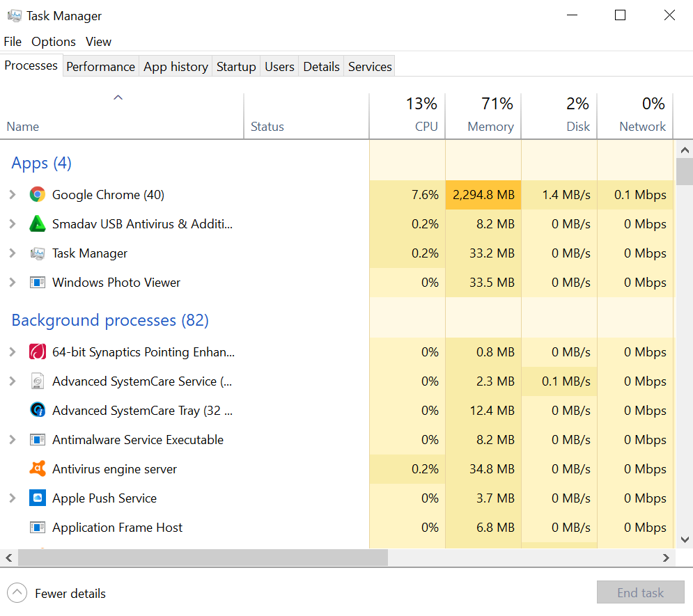Click Chrome's 2,294.8 MB memory cell
This screenshot has height=616, width=693.
point(483,195)
